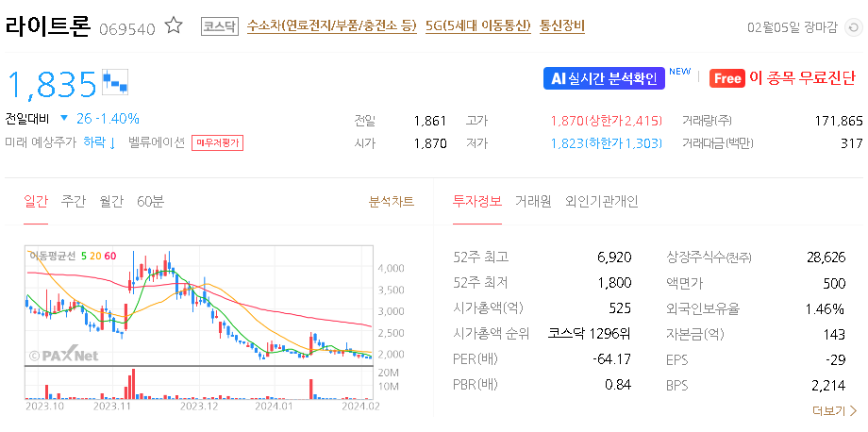Click the blue down triangle next to 전일대비
Screen dimensions: 868x432
63,118
